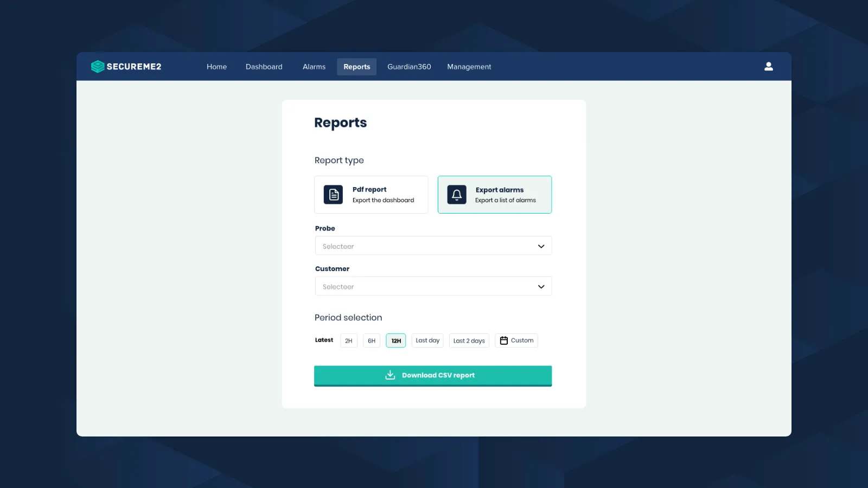Choose the Last day period
The width and height of the screenshot is (868, 488).
[427, 341]
